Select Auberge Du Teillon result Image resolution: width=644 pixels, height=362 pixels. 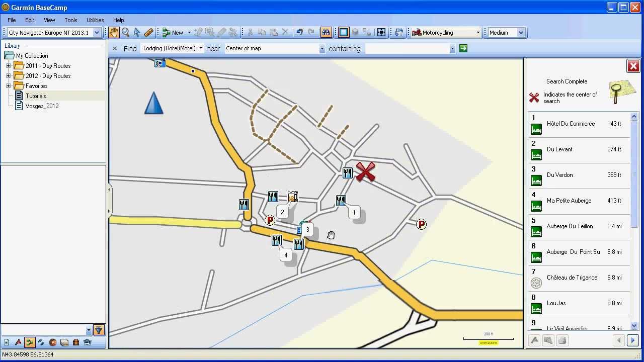point(579,227)
